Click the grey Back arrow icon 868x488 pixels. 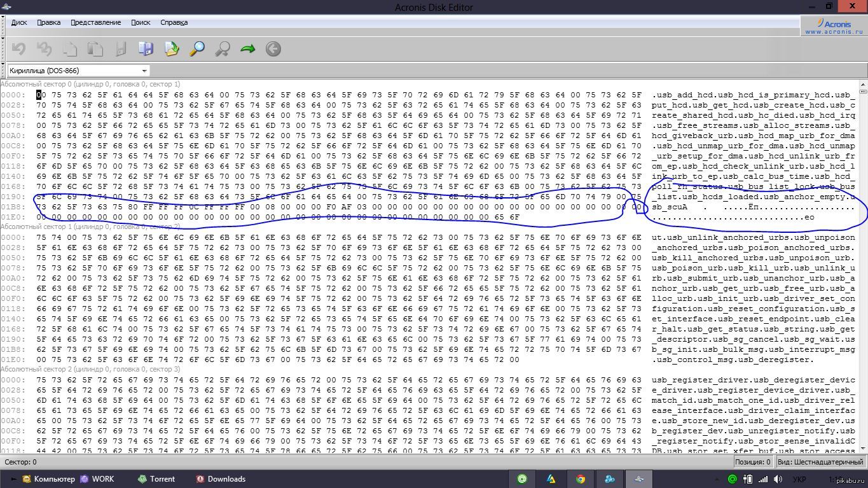[273, 49]
